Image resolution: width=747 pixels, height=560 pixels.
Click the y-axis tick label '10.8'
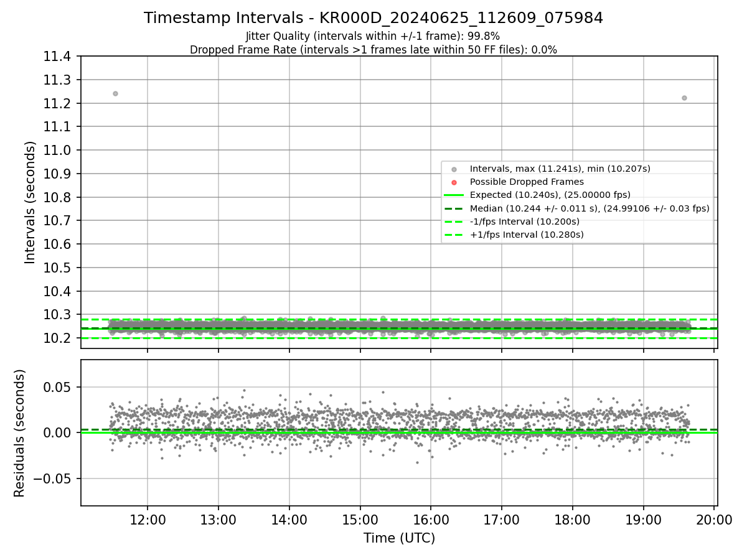click(58, 197)
